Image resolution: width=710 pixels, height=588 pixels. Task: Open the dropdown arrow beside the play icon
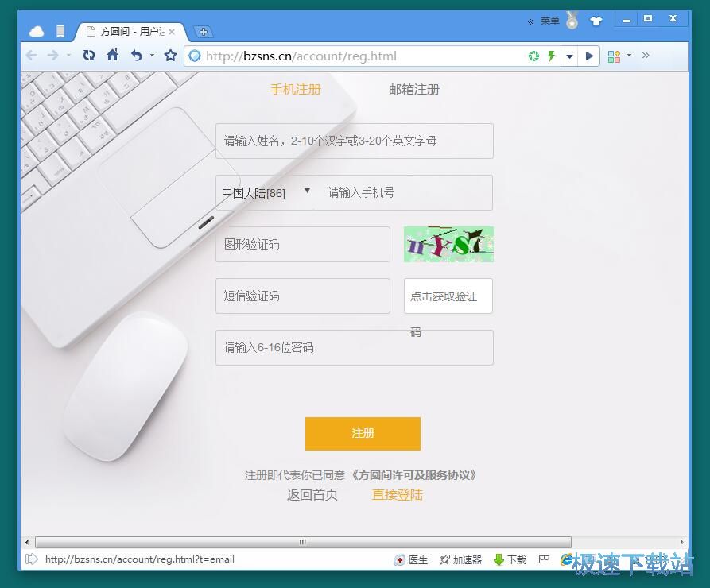[x=570, y=56]
